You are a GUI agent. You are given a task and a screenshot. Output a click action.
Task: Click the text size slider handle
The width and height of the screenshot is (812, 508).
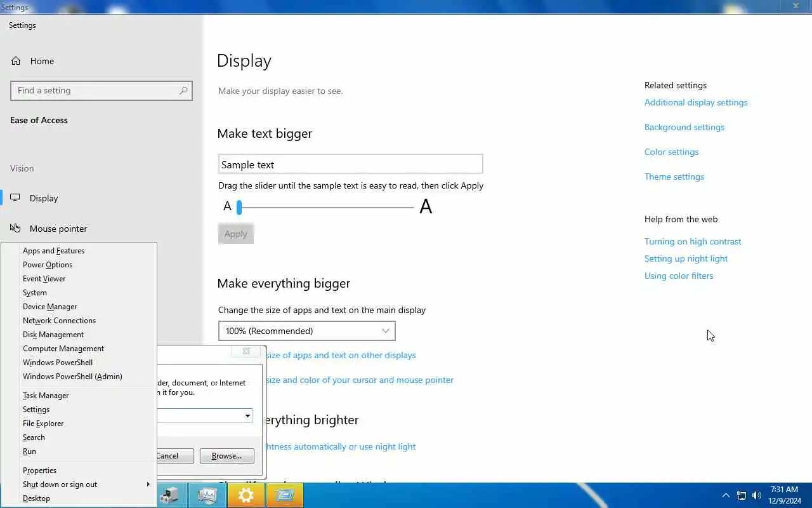(x=239, y=207)
